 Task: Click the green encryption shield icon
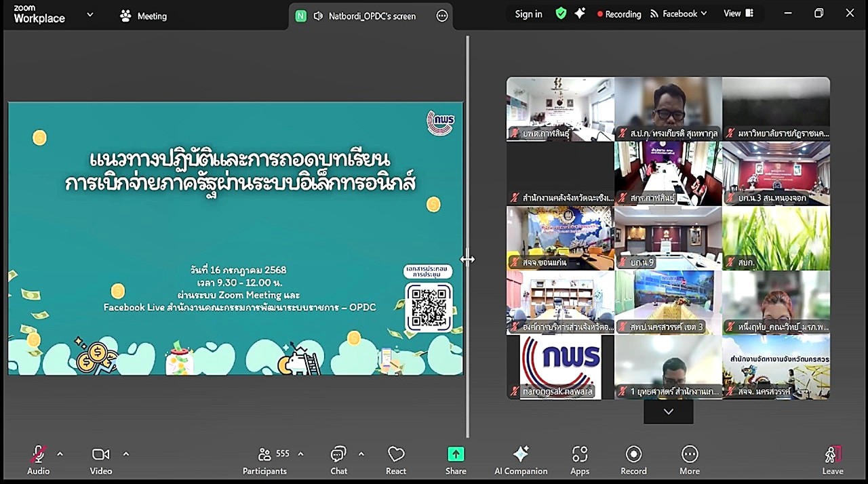[561, 14]
